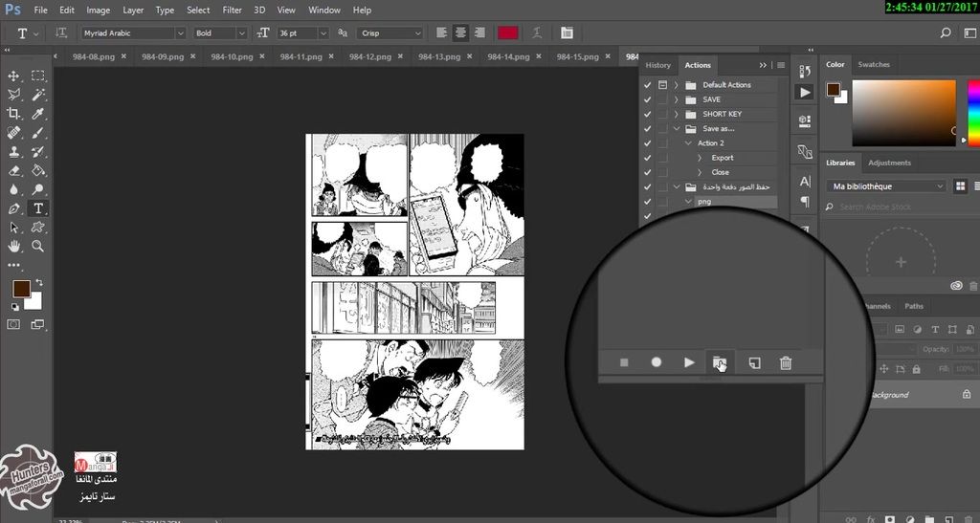
Task: Open the Bold font style dropdown
Action: click(241, 33)
